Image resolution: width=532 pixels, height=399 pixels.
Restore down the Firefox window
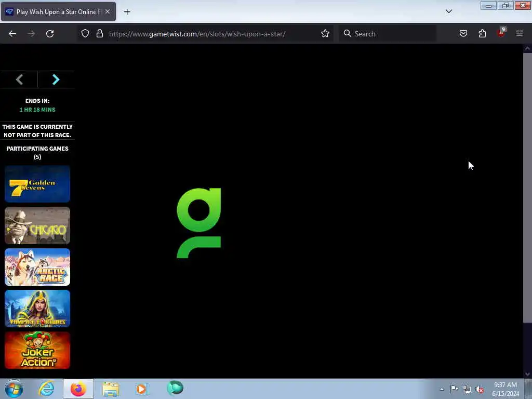[506, 6]
